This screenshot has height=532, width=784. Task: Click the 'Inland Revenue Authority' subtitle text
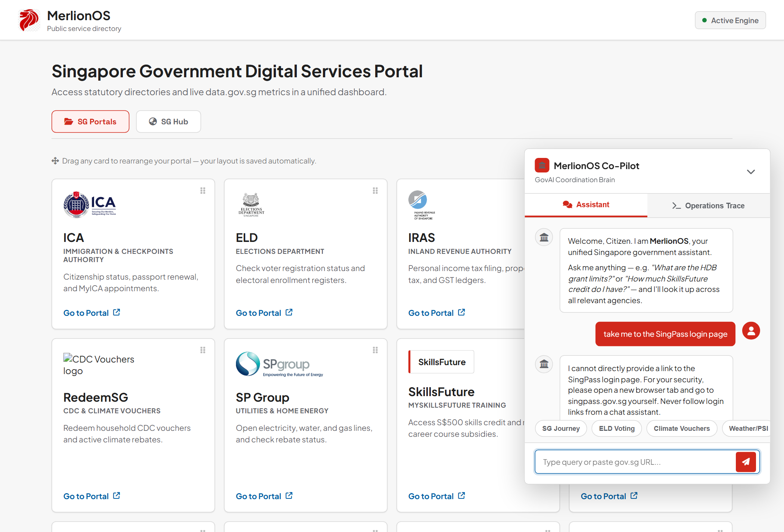(x=460, y=252)
